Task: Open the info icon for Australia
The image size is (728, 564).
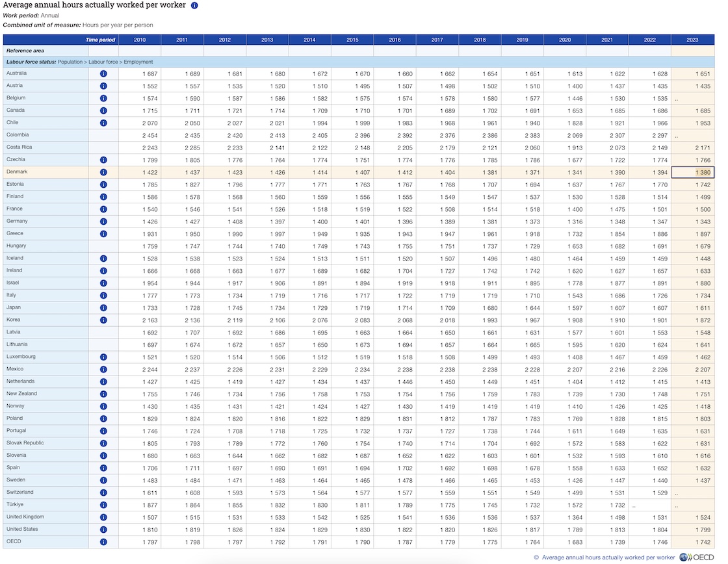Action: coord(103,73)
